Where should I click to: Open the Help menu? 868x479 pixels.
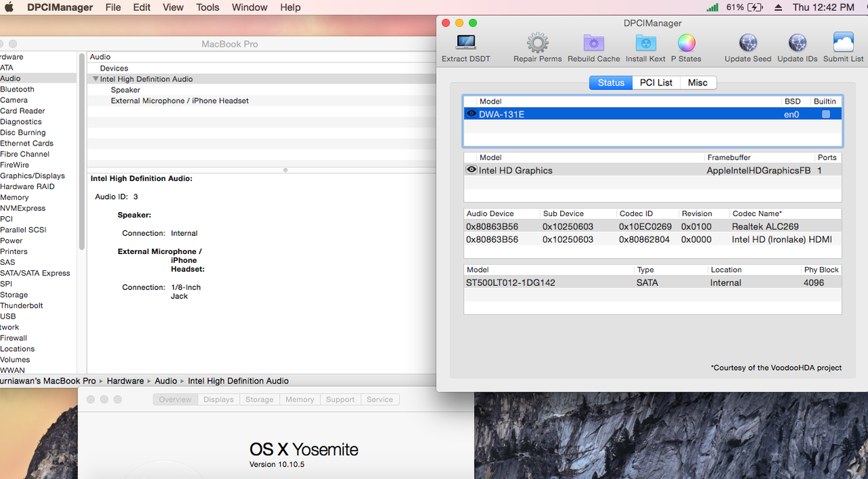pos(290,7)
